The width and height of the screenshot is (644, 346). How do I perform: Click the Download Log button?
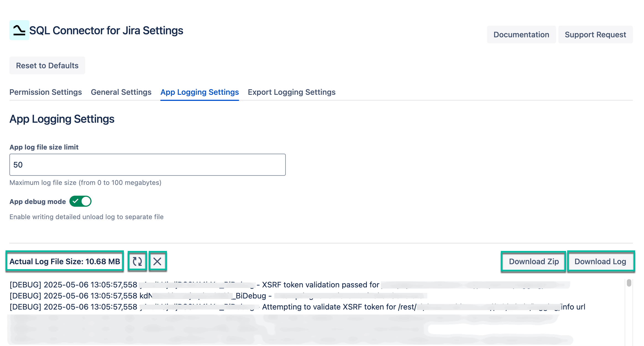point(601,261)
